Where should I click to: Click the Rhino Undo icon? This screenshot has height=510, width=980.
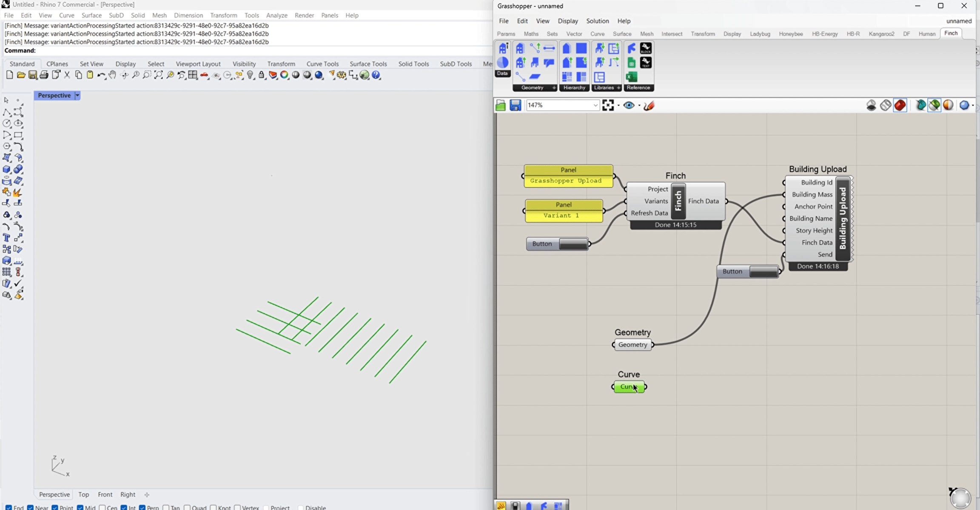tap(101, 75)
